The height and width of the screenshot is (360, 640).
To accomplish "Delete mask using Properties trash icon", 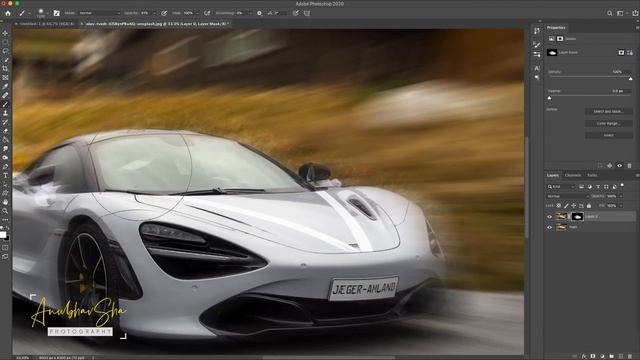I will click(629, 166).
